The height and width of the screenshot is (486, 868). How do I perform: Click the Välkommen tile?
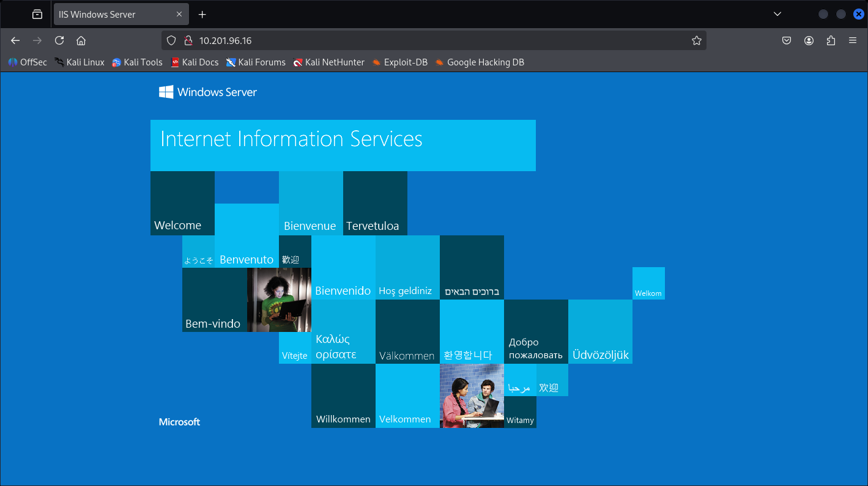pos(407,331)
